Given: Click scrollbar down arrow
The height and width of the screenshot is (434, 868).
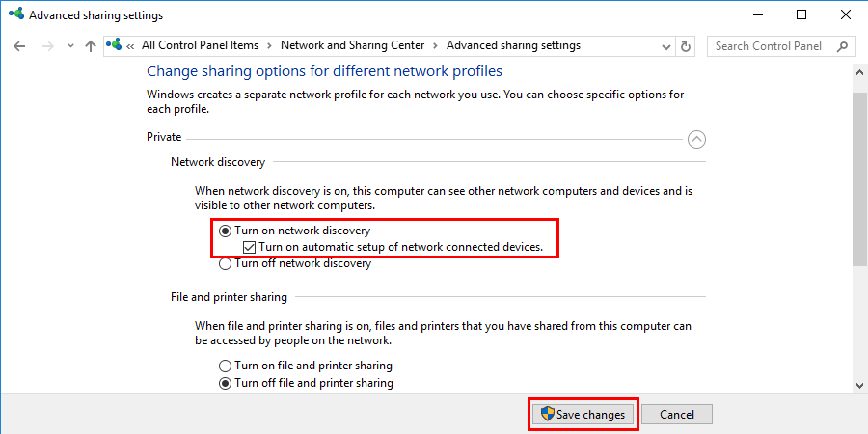Looking at the screenshot, I should click(x=859, y=385).
